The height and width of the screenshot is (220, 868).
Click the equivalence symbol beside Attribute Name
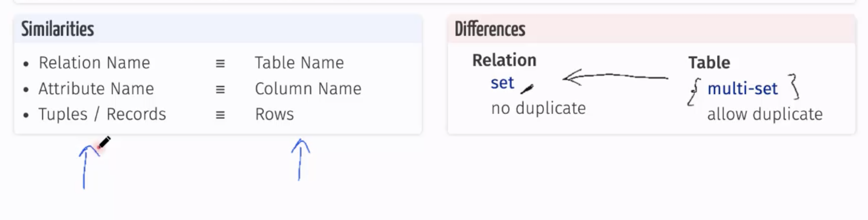click(220, 89)
